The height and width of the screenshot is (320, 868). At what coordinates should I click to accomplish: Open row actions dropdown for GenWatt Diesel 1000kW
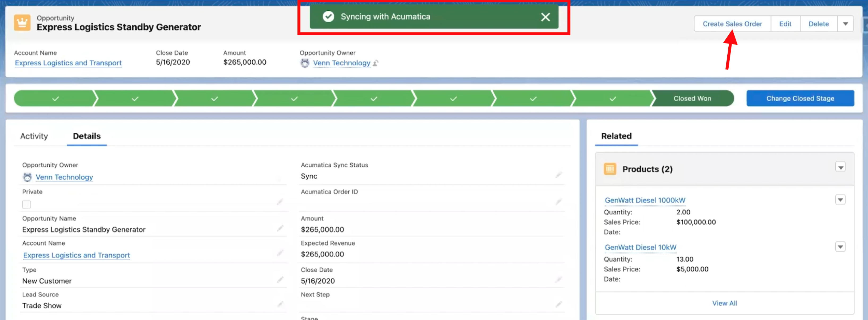point(840,200)
